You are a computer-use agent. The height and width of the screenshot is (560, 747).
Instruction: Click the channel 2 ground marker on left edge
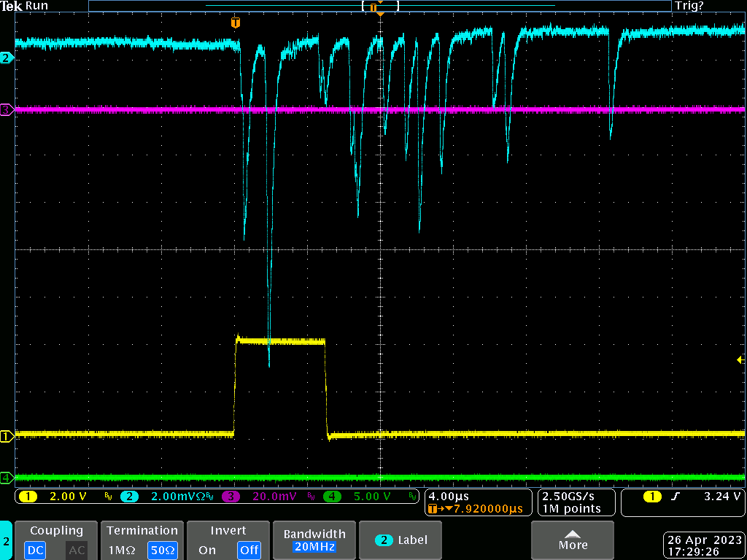point(6,58)
